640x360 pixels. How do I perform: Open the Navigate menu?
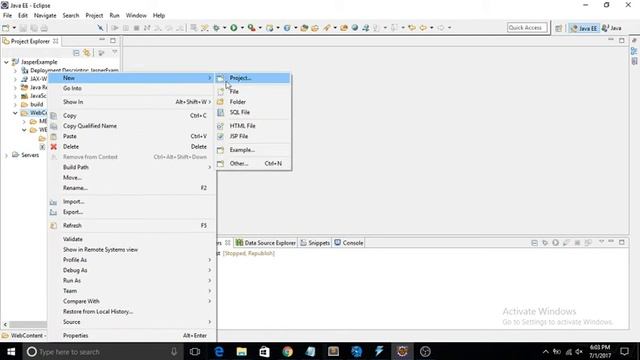click(x=45, y=16)
